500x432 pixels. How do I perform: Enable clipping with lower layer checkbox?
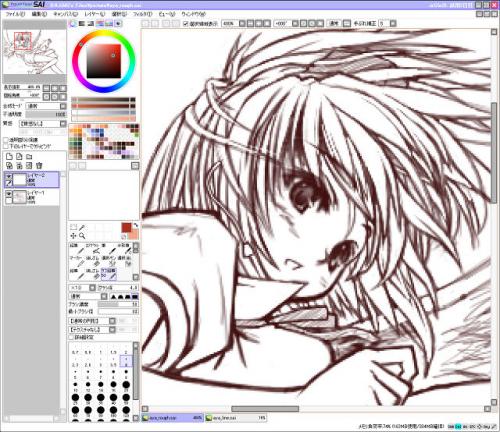tap(6, 146)
